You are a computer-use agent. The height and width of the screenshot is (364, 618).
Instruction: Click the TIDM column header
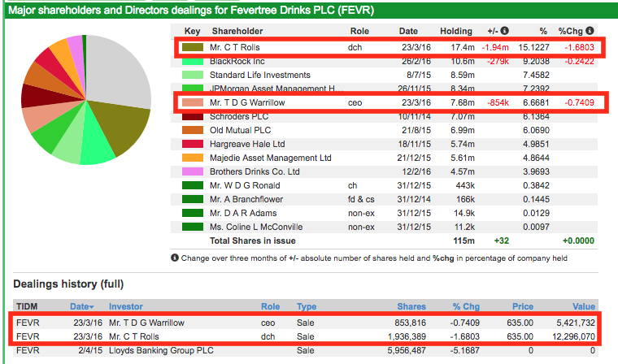click(27, 306)
